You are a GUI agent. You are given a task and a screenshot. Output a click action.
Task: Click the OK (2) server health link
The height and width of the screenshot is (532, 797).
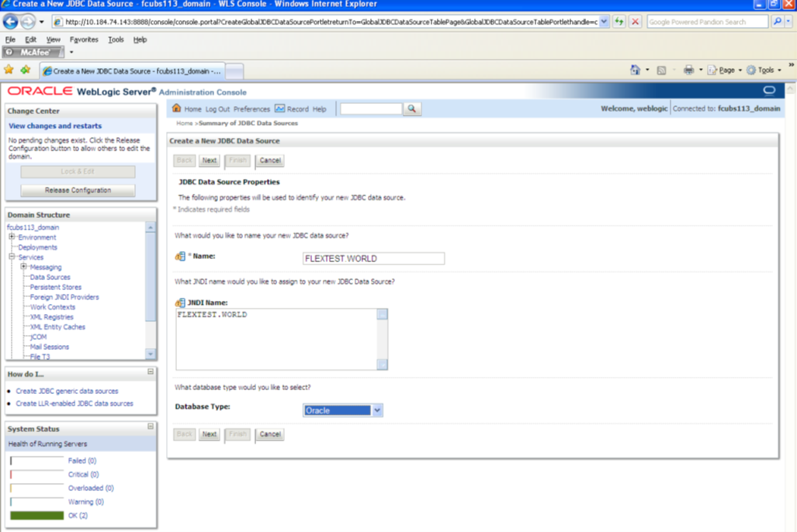coord(78,515)
